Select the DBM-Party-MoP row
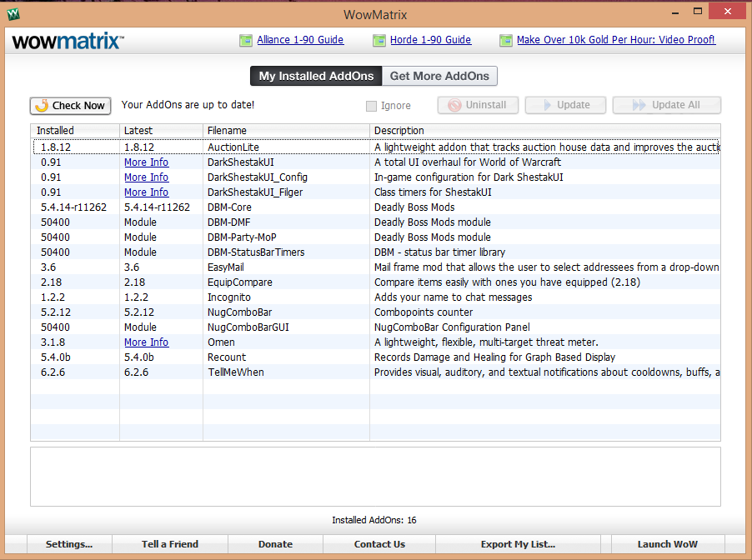 click(375, 237)
